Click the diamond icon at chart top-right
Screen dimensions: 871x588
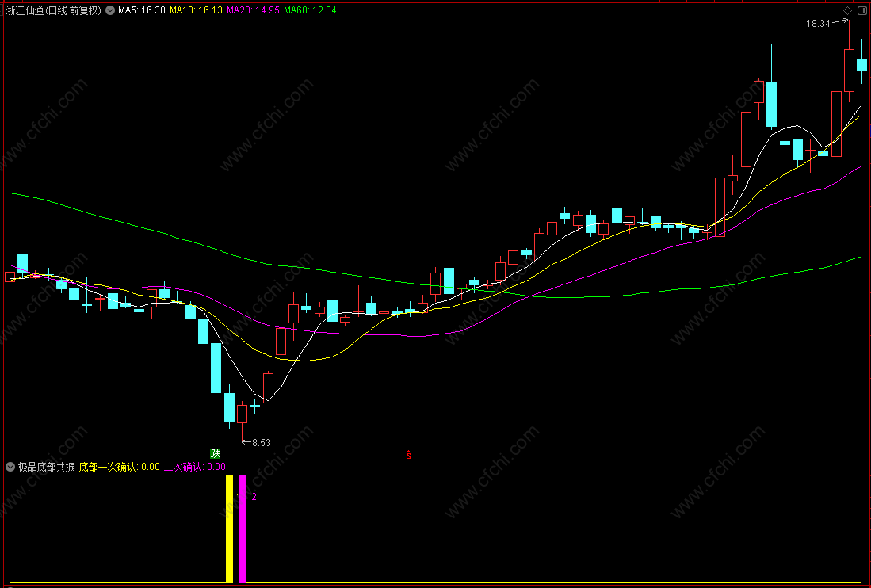[x=847, y=10]
